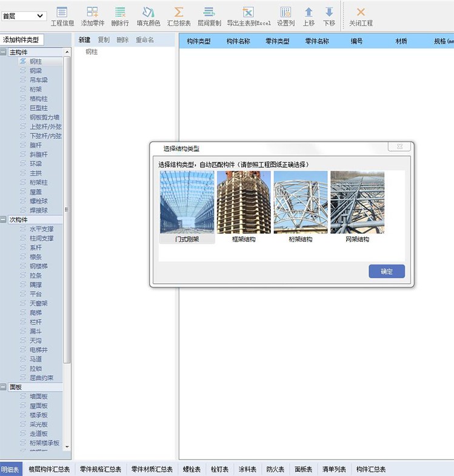Switch to the 栓钉表 tab
454x476 pixels.
pos(219,469)
